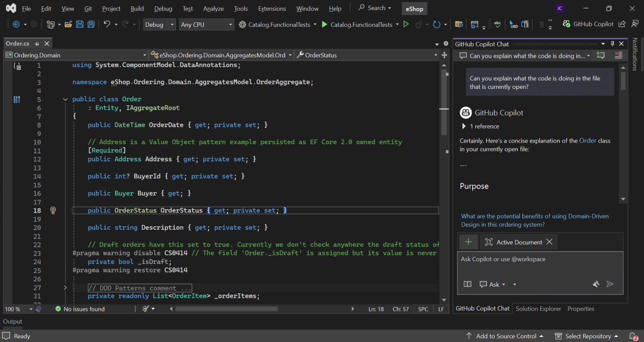Switch to the Solution Explorer tab
Viewport: 644px width, 342px height.
click(538, 308)
